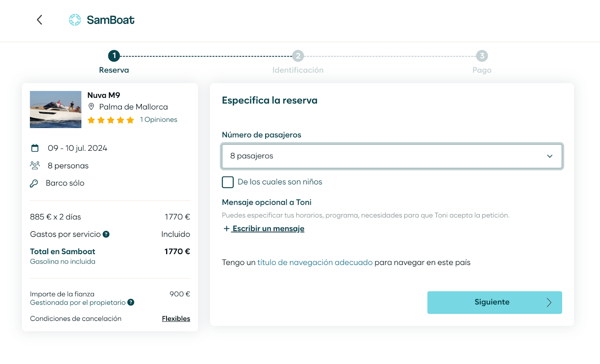This screenshot has height=364, width=600.
Task: Click Gasolina no incluida note
Action: pyautogui.click(x=63, y=262)
